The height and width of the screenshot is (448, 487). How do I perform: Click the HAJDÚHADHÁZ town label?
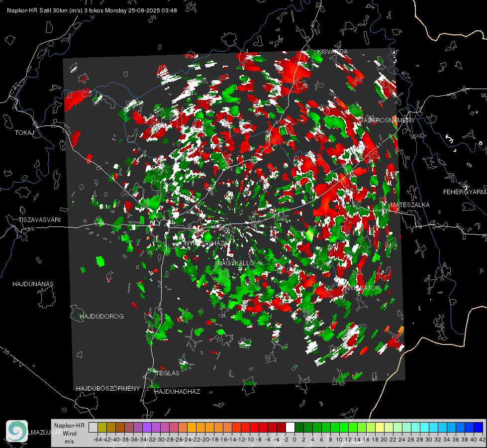(x=177, y=391)
